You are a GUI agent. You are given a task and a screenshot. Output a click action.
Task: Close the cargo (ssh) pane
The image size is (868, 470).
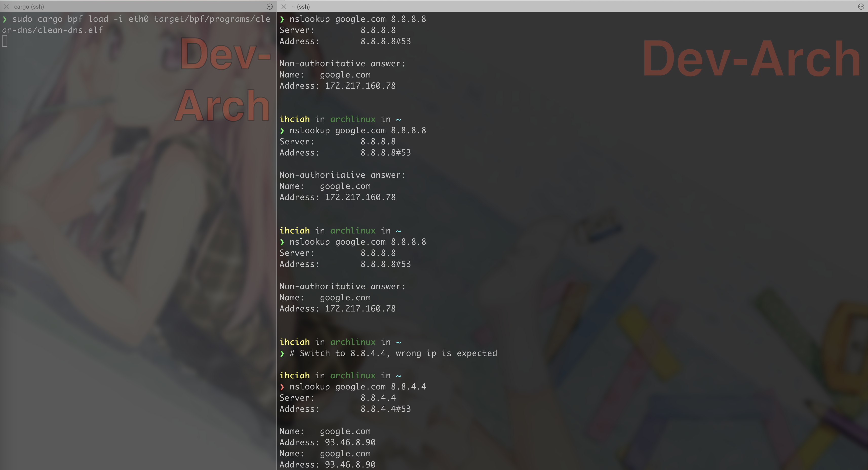[x=6, y=6]
